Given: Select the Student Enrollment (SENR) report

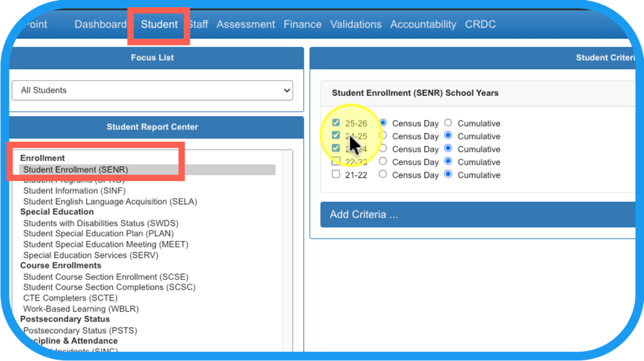Looking at the screenshot, I should pos(76,169).
